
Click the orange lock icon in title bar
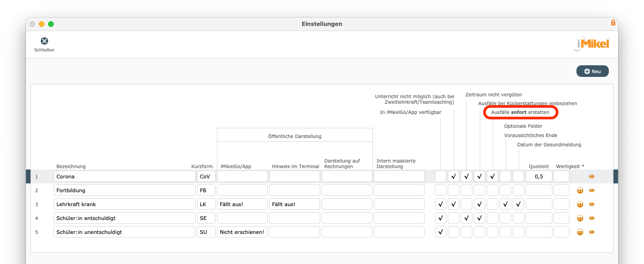(x=613, y=23)
